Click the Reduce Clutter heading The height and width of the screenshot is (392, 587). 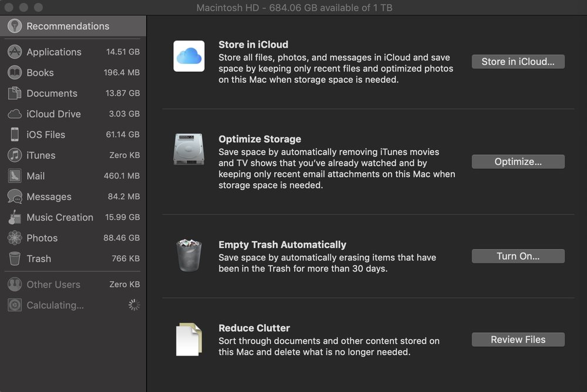point(254,328)
